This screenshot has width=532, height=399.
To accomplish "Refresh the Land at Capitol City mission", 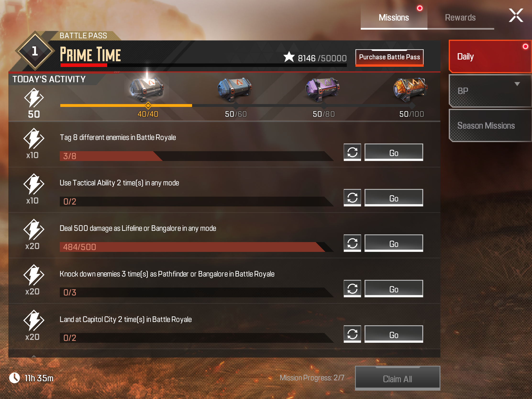I will [x=352, y=334].
